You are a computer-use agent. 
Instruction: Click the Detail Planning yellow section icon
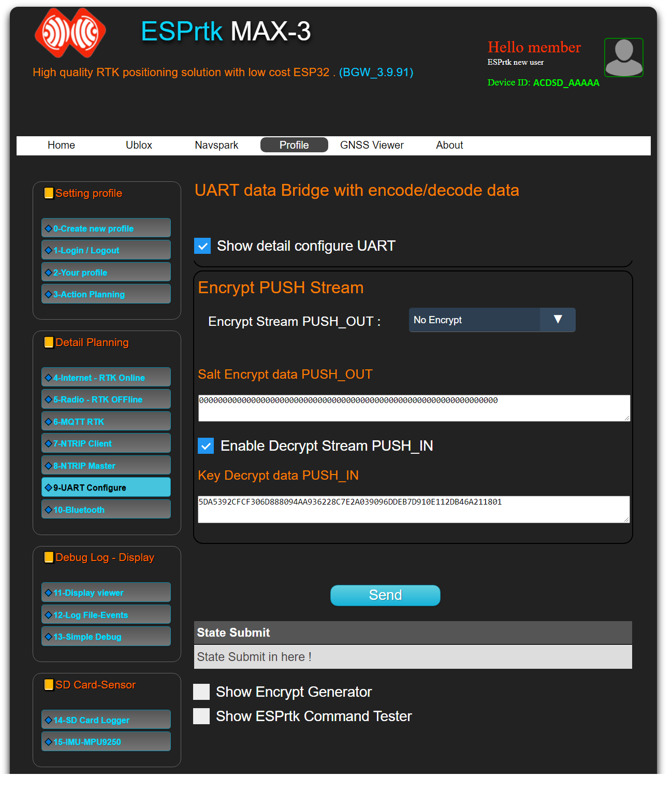pos(49,342)
